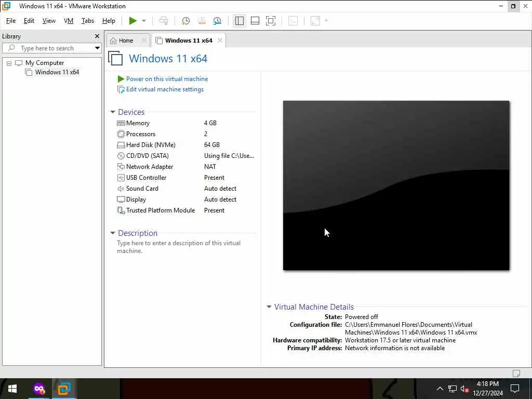The width and height of the screenshot is (532, 399).
Task: Enter full screen mode icon
Action: point(270,21)
